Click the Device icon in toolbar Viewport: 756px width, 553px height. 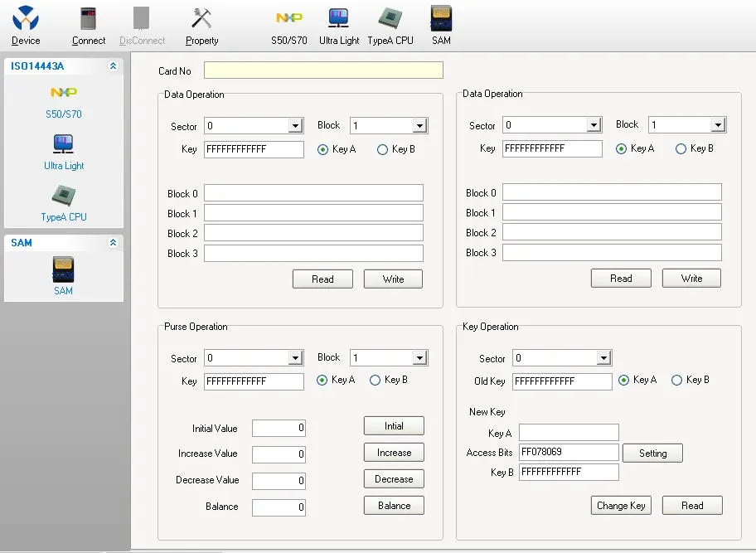[26, 25]
